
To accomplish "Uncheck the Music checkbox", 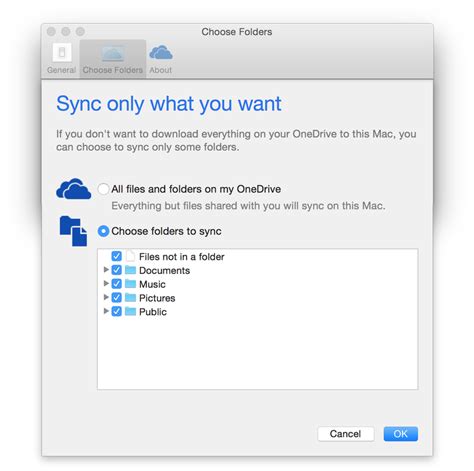I will click(x=116, y=284).
